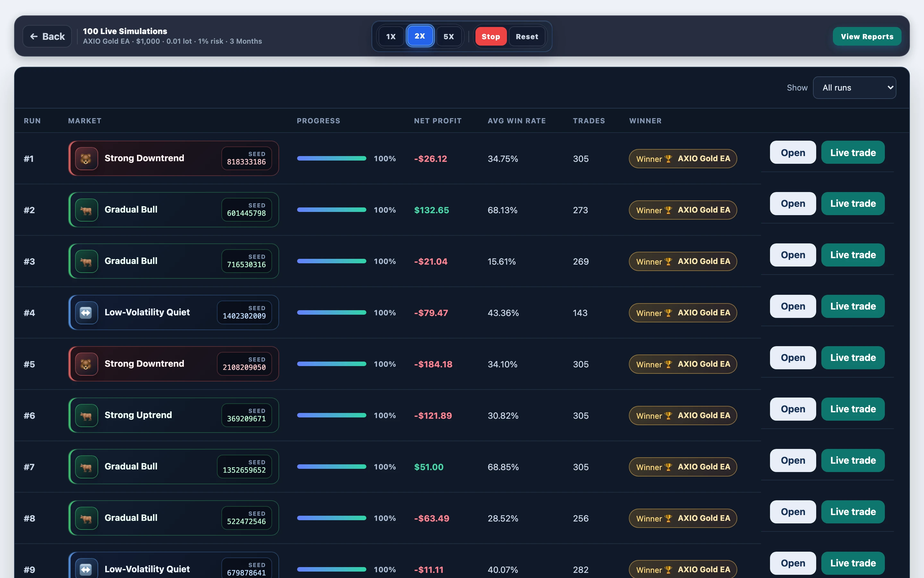
Task: Click the bull icon in run #8
Action: (x=86, y=518)
